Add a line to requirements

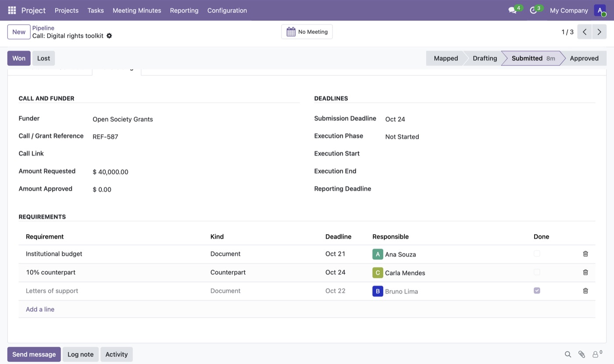pos(40,309)
